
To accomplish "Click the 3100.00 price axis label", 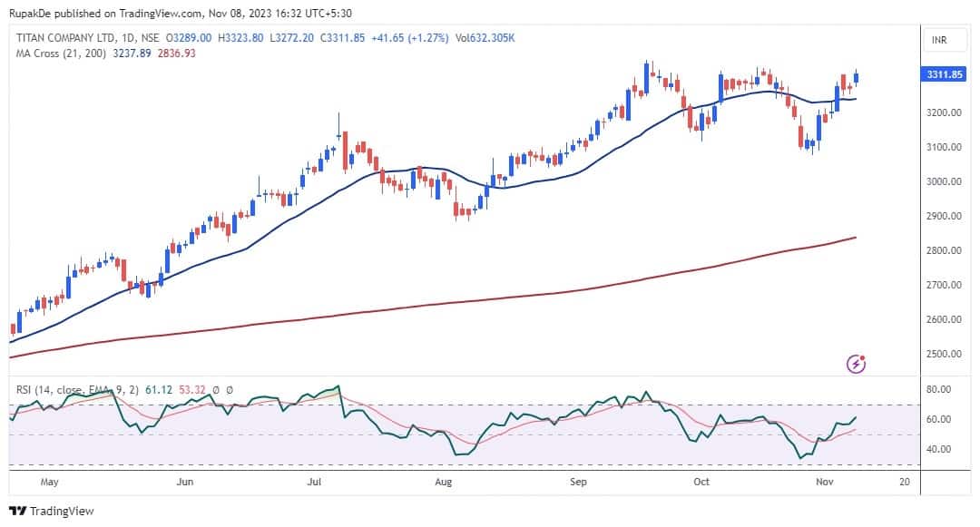I will [x=944, y=147].
